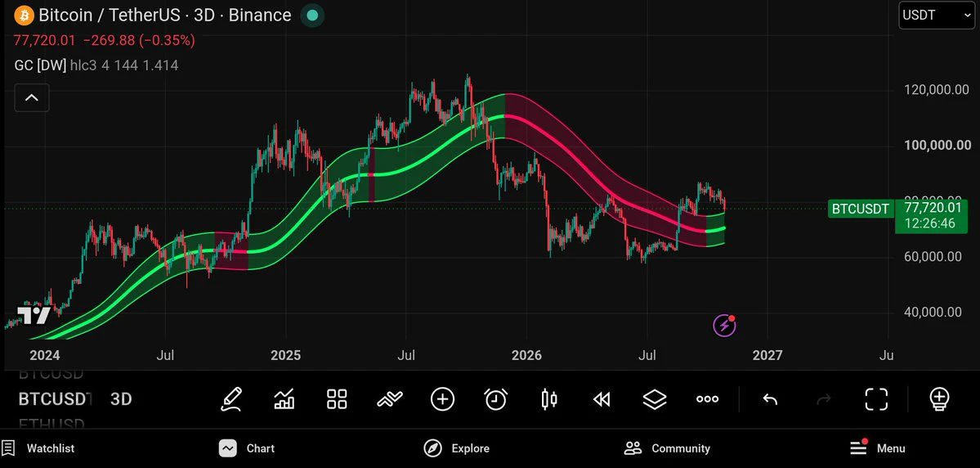Toggle the green market status indicator

(312, 16)
